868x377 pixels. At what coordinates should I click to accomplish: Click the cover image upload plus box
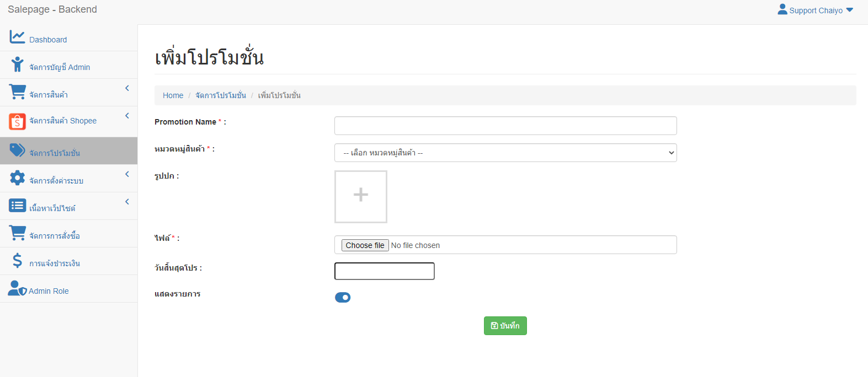coord(361,197)
